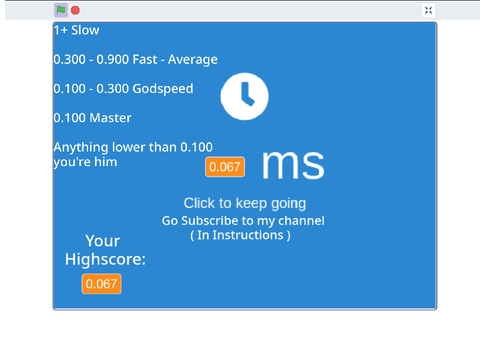Click the green flag to start

(61, 10)
